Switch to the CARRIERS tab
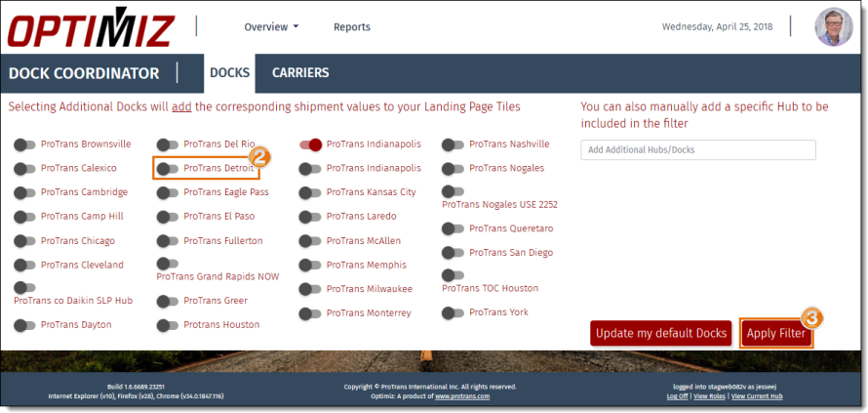 pos(300,72)
